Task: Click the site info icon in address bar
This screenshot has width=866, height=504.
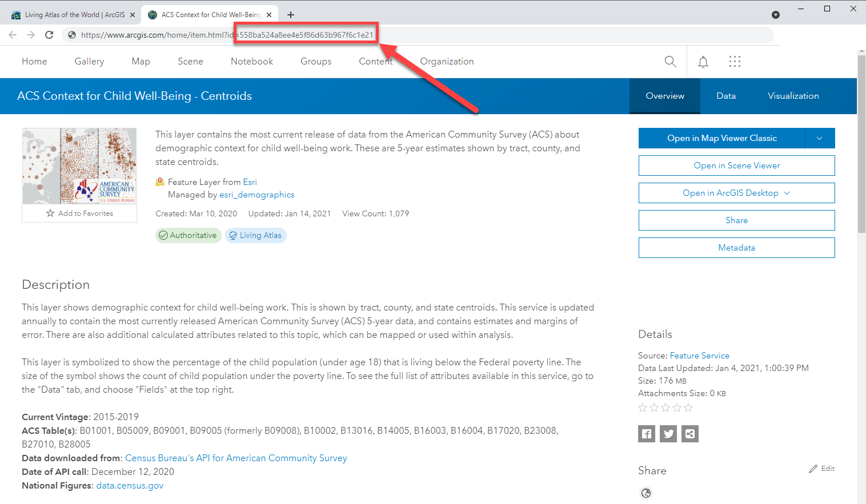Action: (72, 35)
